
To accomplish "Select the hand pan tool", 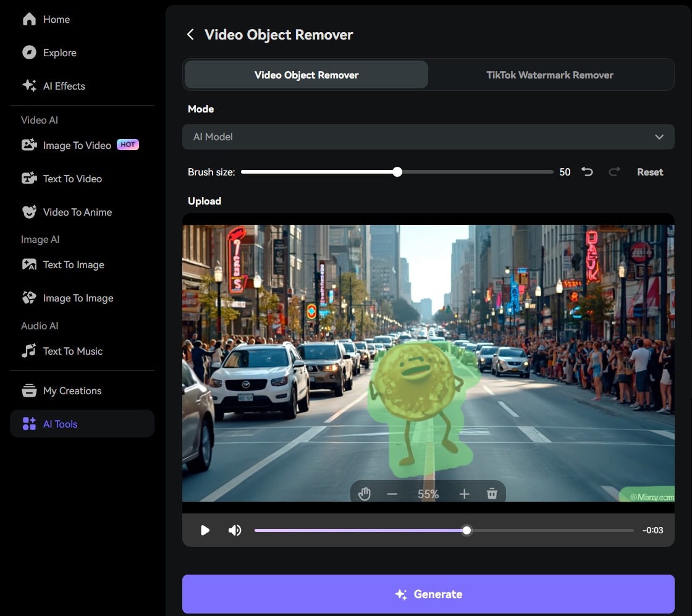I will point(365,494).
